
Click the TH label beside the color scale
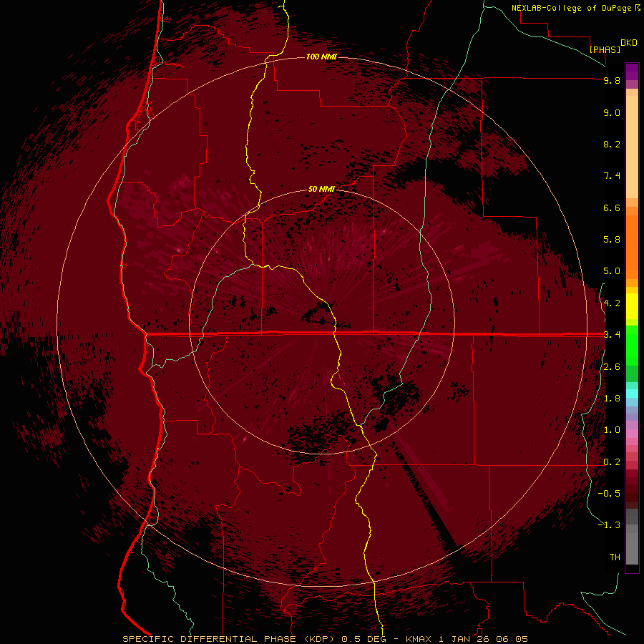[615, 557]
